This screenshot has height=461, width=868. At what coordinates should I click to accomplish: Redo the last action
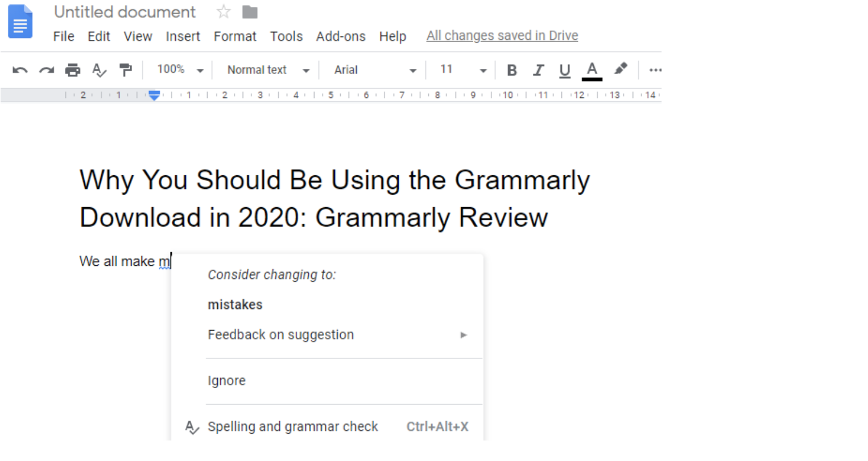point(46,70)
